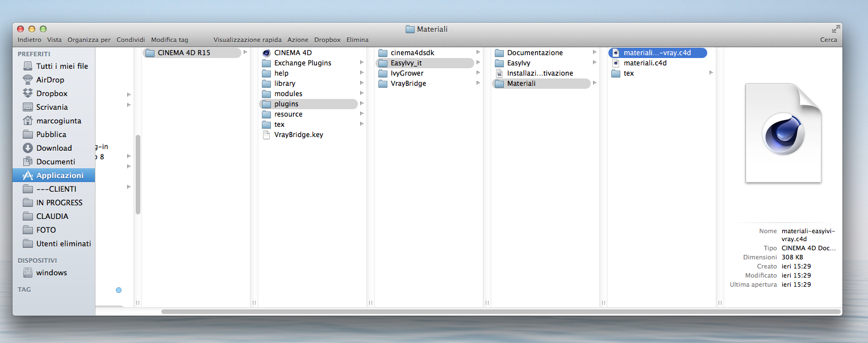Click the FOTO folder icon in the sidebar
Screen dimensions: 868x343
pyautogui.click(x=27, y=230)
